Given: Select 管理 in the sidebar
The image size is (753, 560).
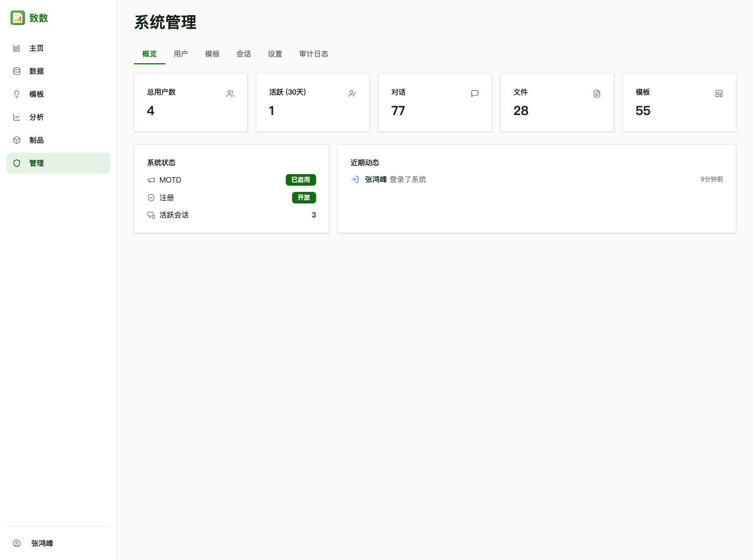Looking at the screenshot, I should (x=58, y=163).
